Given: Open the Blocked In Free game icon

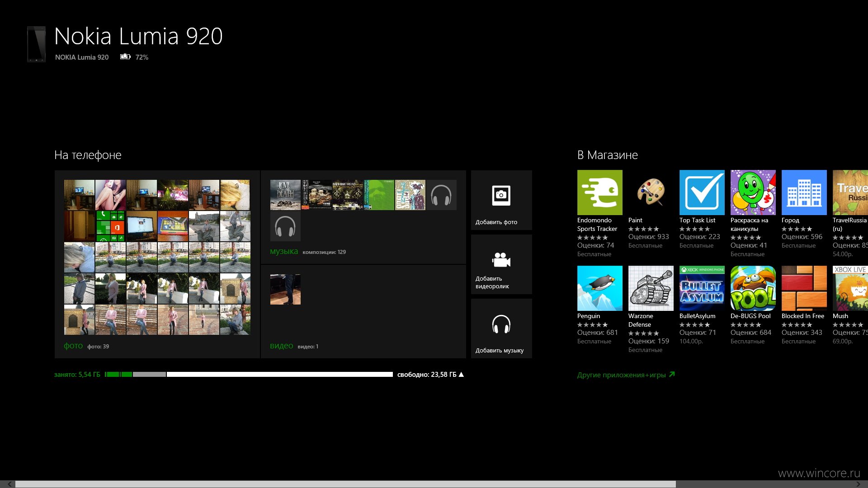Looking at the screenshot, I should coord(804,288).
